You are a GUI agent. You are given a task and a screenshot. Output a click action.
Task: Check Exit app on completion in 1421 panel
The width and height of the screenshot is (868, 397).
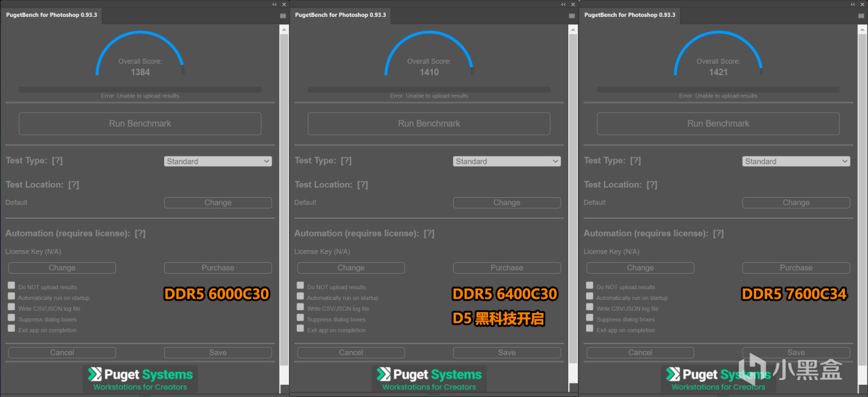590,329
